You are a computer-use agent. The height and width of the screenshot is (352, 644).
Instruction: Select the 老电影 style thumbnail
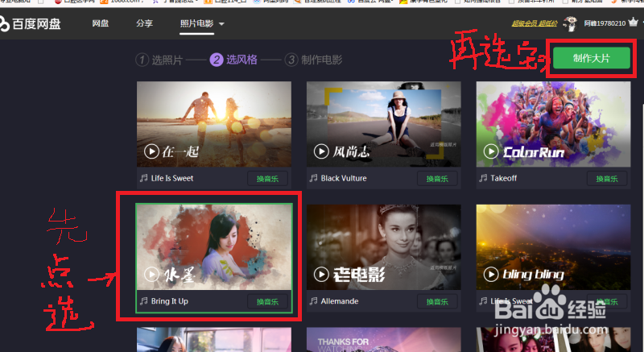point(384,246)
